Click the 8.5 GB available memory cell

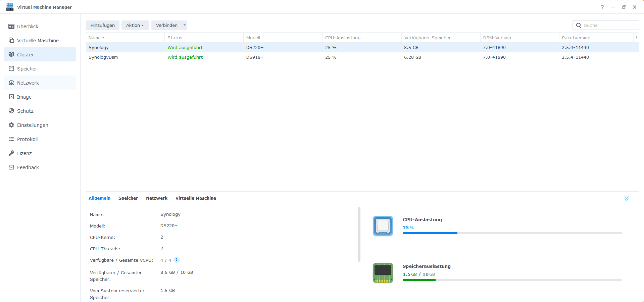coord(411,47)
